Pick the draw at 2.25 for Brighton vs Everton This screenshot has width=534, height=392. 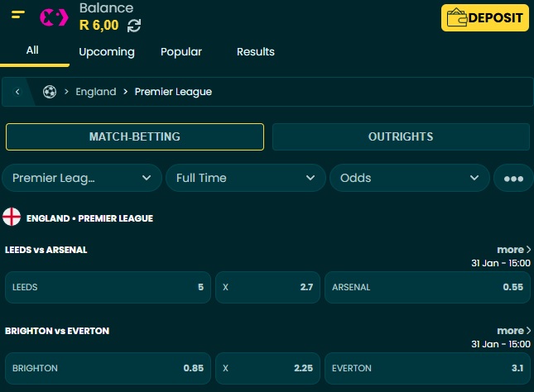267,368
